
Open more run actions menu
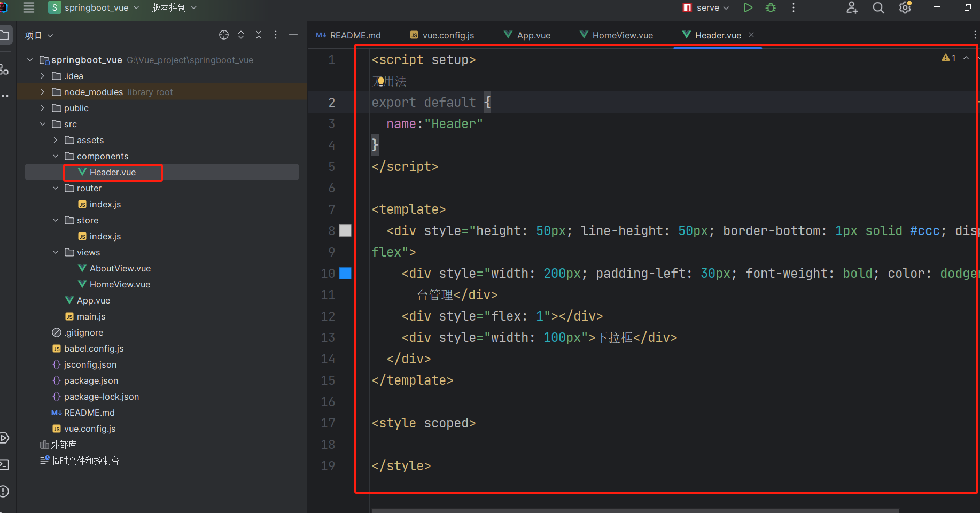[x=794, y=7]
